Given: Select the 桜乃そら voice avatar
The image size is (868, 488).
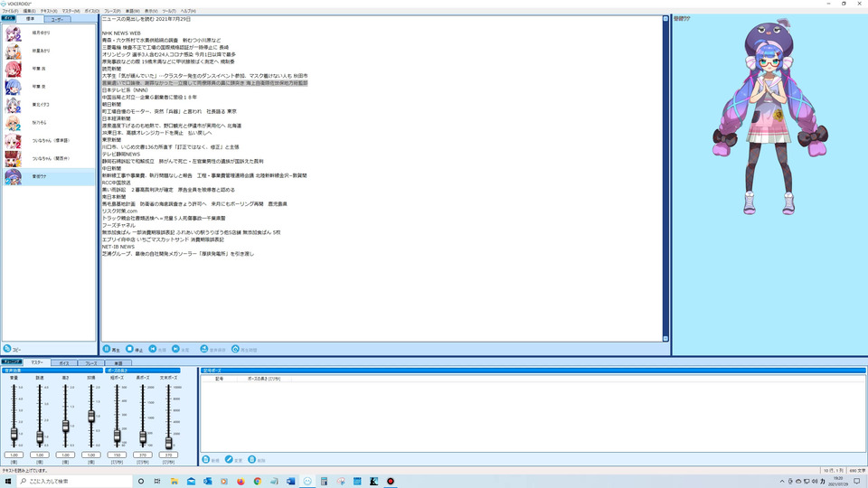Looking at the screenshot, I should click(x=14, y=122).
